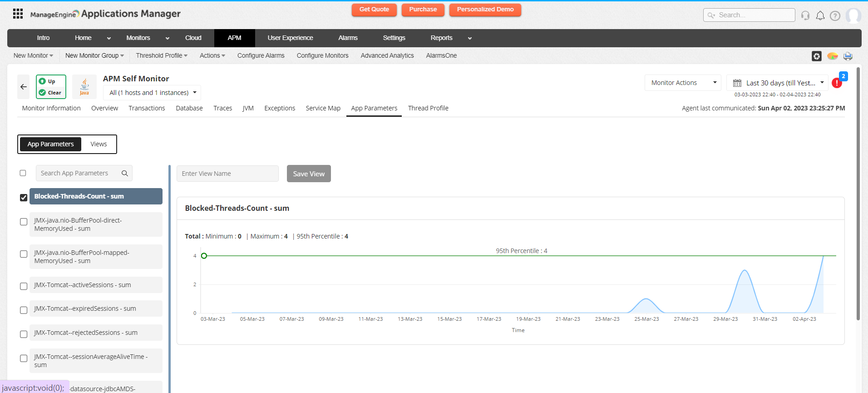Open the apps grid launcher icon

tap(18, 14)
